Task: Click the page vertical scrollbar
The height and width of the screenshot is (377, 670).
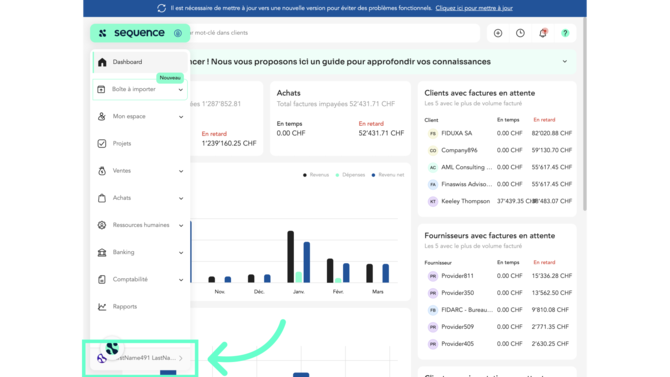Action: coord(584,114)
